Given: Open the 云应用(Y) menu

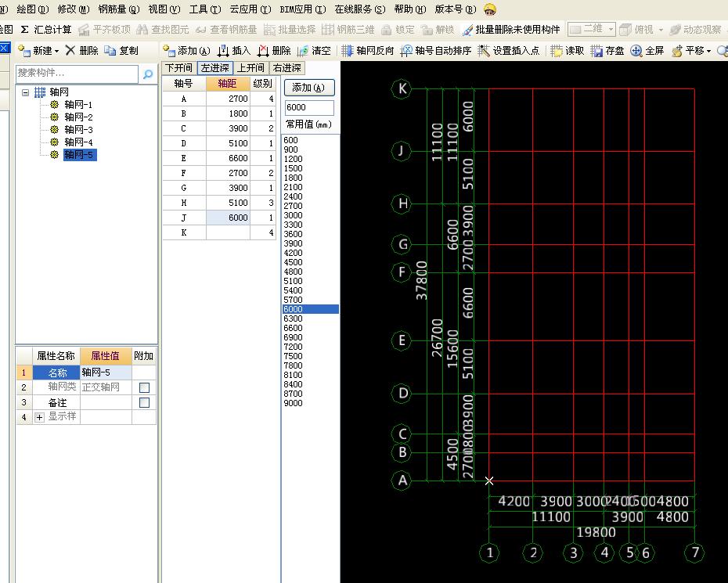Looking at the screenshot, I should click(250, 9).
